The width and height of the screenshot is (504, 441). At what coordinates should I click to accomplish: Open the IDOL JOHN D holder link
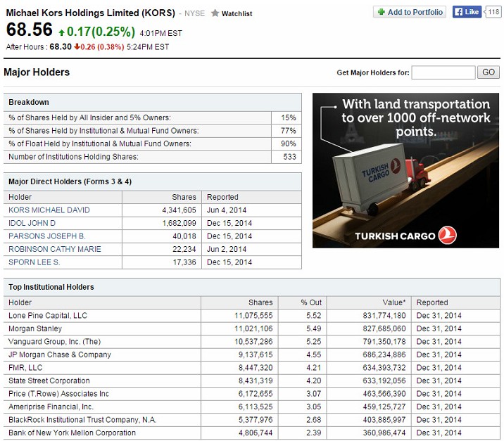tap(32, 223)
